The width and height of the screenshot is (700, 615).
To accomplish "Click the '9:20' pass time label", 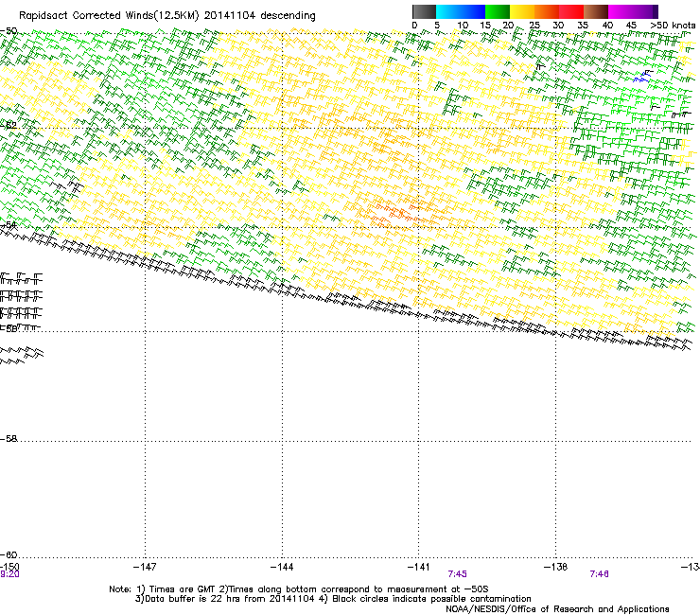I will (9, 574).
